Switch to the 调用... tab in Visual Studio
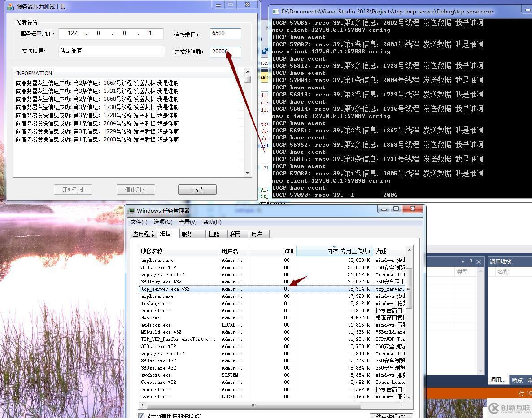Viewport: 532px width, 418px height. (498, 380)
